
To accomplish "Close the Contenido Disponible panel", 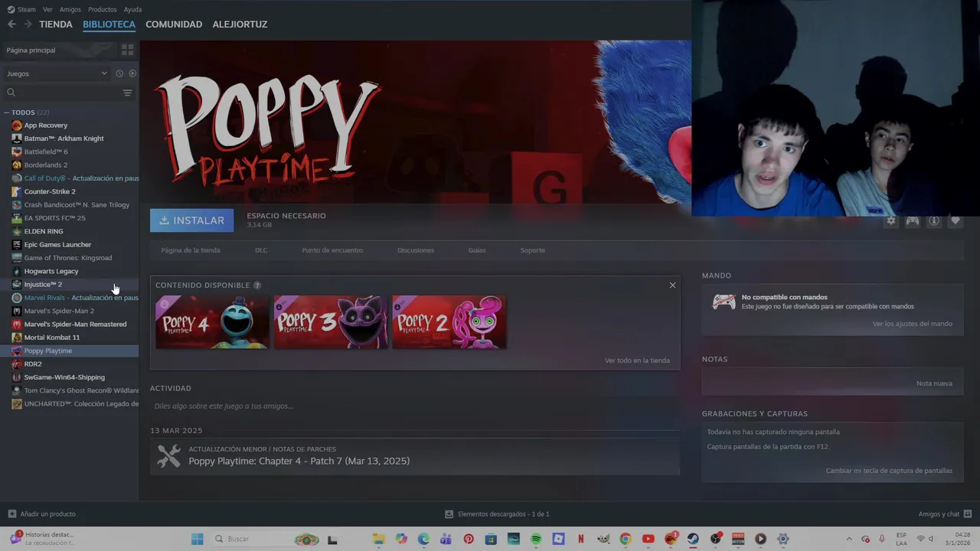I will point(672,285).
